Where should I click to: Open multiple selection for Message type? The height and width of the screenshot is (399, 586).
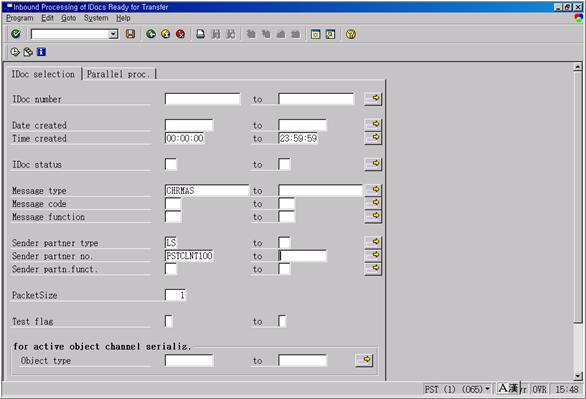click(373, 190)
